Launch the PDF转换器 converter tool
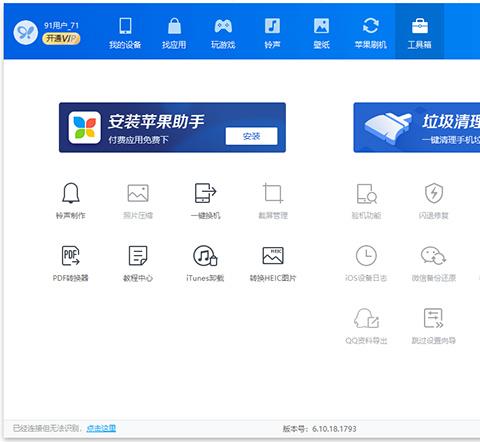Image resolution: width=480 pixels, height=442 pixels. (x=71, y=263)
